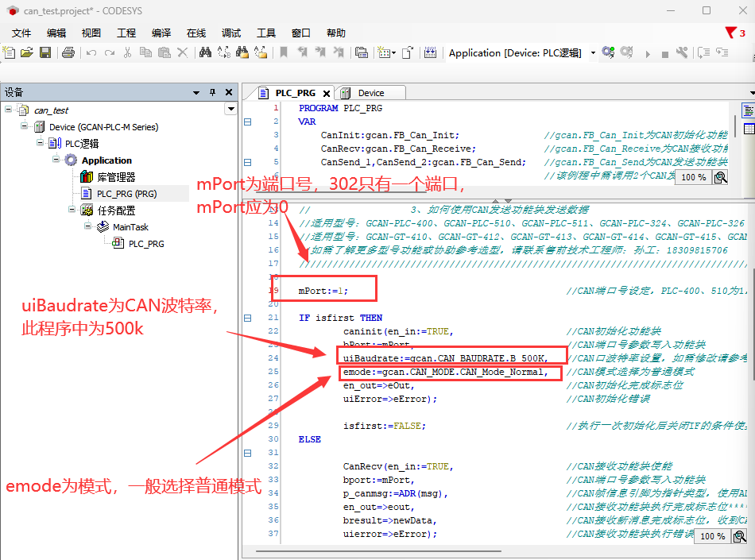The height and width of the screenshot is (560, 755).
Task: Create a new project with the New icon
Action: [x=10, y=52]
